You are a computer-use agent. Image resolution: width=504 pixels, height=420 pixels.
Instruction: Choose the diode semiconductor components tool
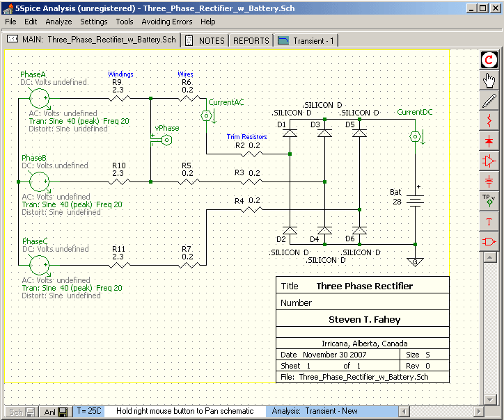(x=490, y=141)
